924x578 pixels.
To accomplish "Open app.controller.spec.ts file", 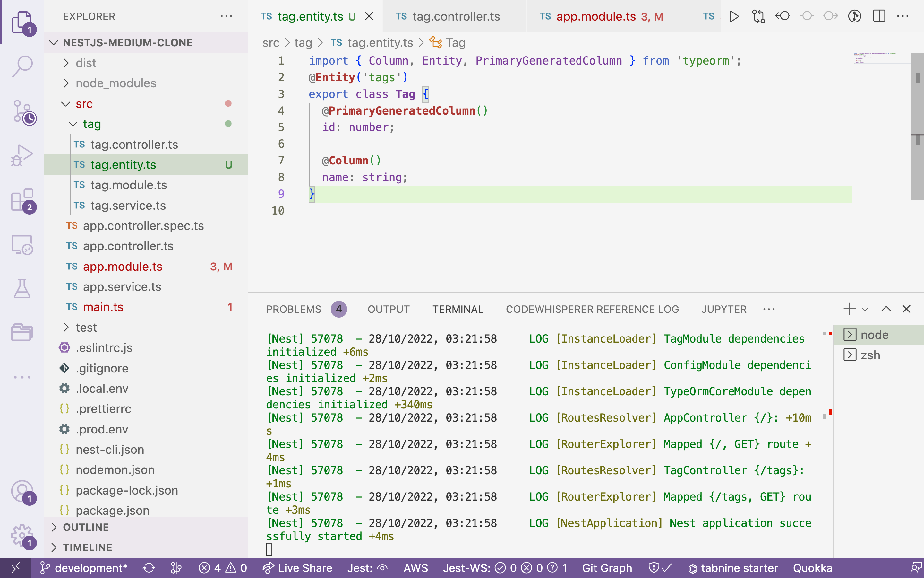I will (146, 225).
